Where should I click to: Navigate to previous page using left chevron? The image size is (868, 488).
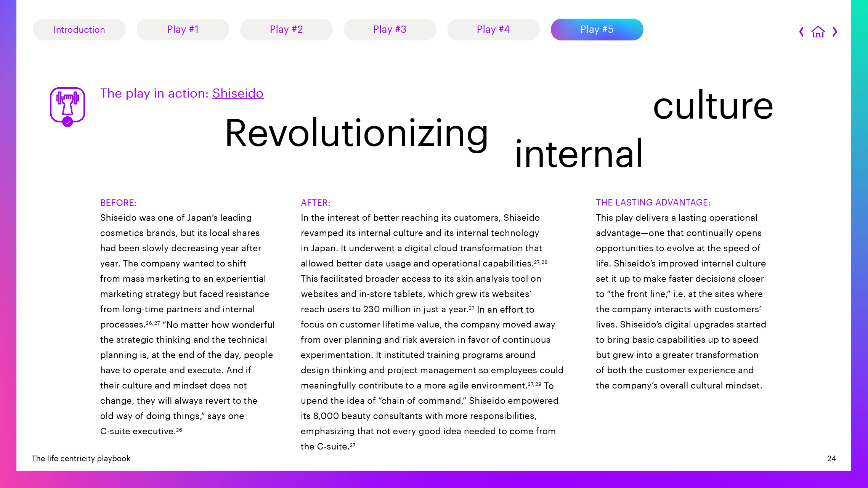click(802, 32)
